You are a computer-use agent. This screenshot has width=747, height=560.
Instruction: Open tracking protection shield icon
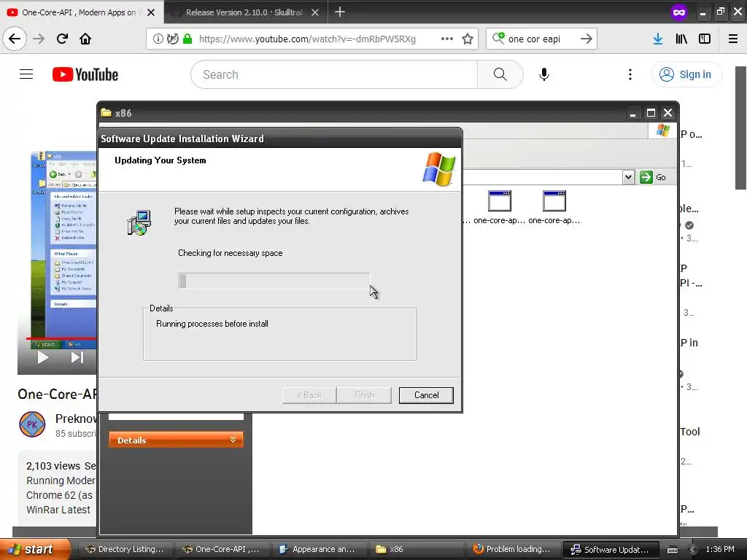click(172, 39)
